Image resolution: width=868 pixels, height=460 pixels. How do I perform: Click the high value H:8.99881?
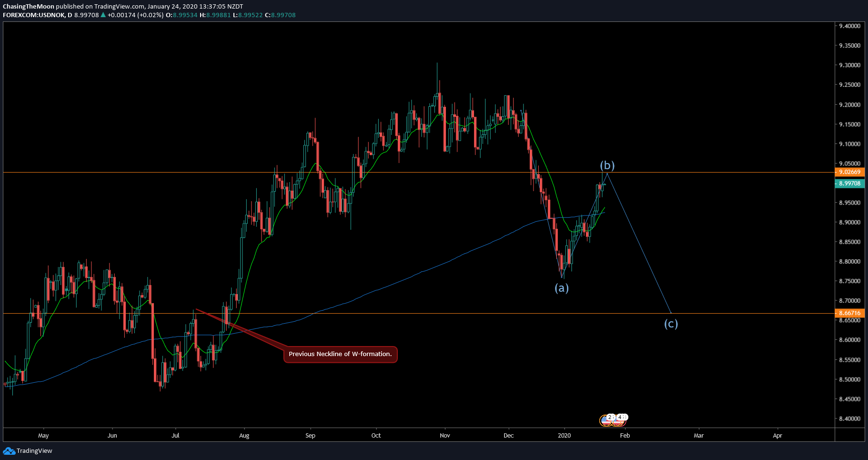[x=215, y=15]
